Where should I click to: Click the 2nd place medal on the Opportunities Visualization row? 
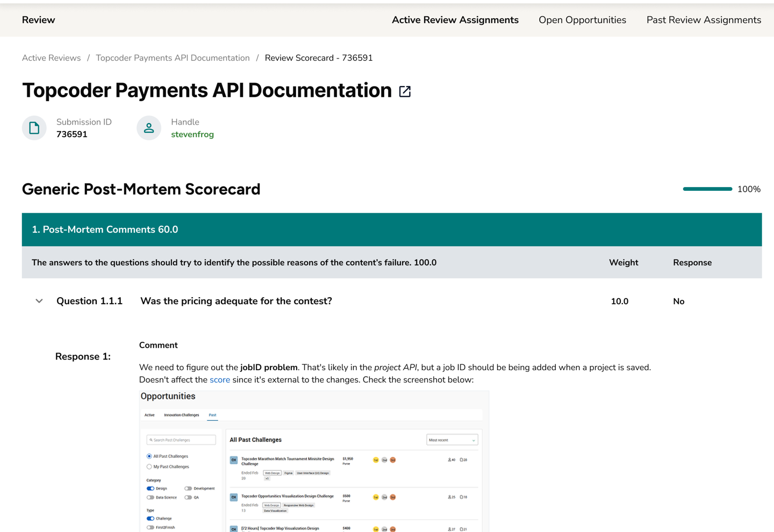pyautogui.click(x=384, y=497)
